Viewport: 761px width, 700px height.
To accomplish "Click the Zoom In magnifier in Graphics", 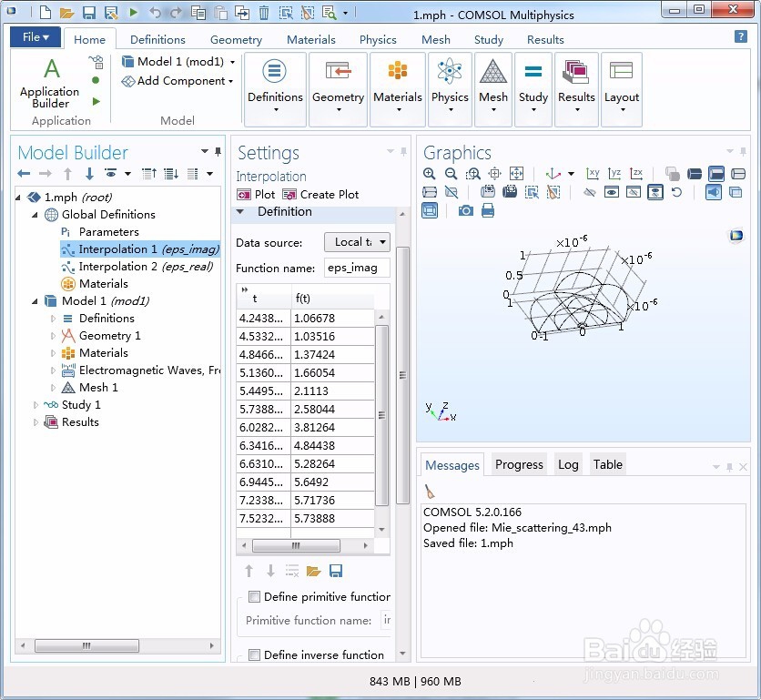I will click(x=429, y=173).
